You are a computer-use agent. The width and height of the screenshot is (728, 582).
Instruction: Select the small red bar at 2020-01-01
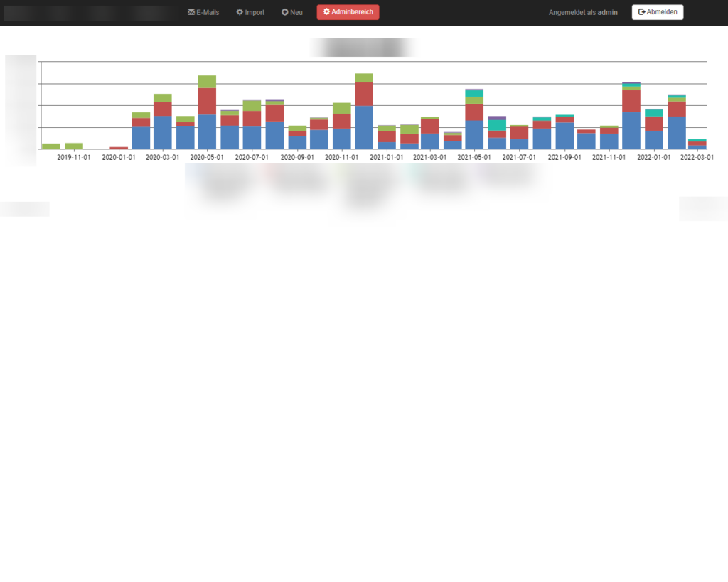coord(119,148)
